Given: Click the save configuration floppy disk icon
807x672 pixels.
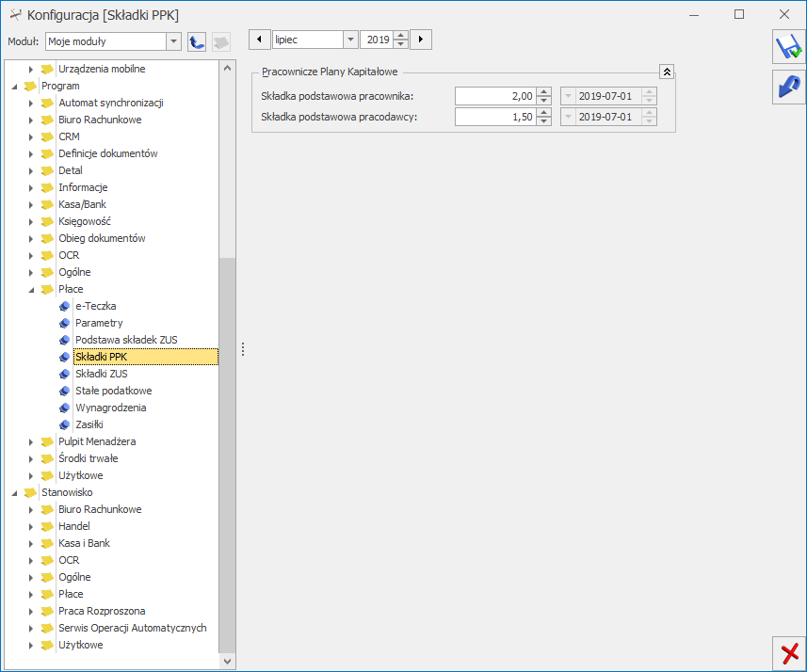Looking at the screenshot, I should pos(788,47).
